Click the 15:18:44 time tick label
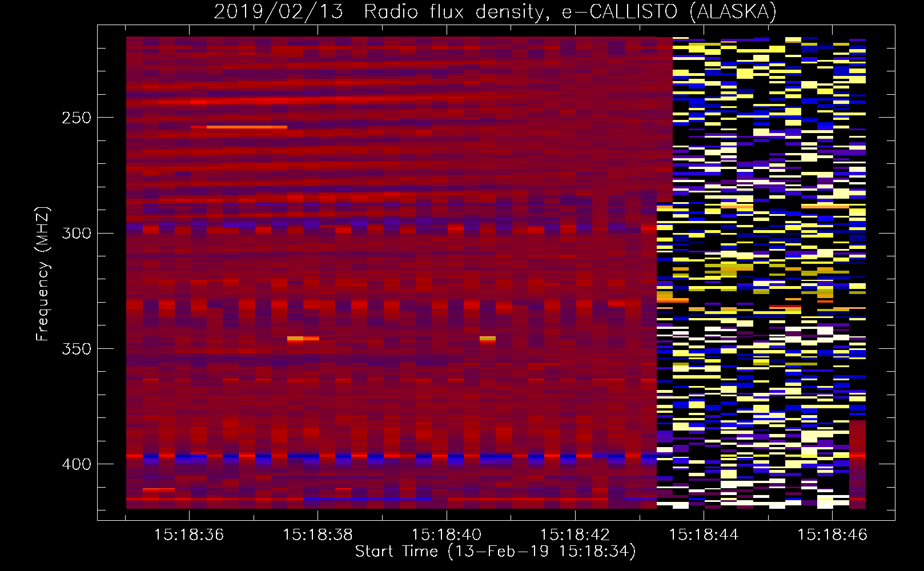The width and height of the screenshot is (924, 571). tap(704, 535)
